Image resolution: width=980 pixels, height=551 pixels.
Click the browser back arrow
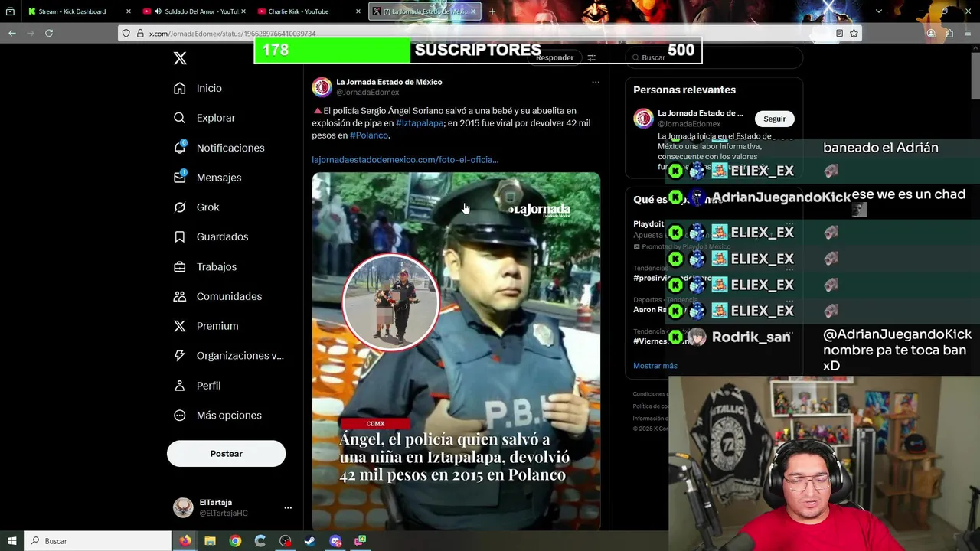pos(11,33)
